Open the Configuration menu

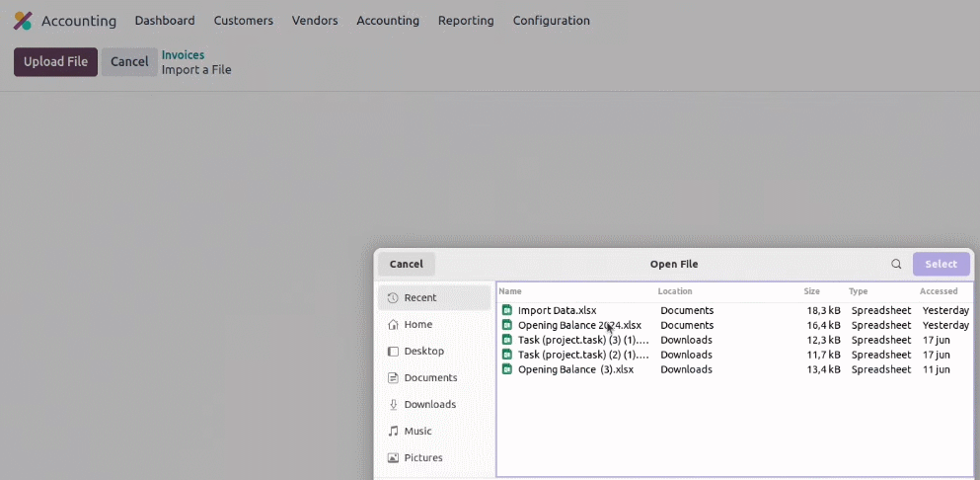point(552,21)
